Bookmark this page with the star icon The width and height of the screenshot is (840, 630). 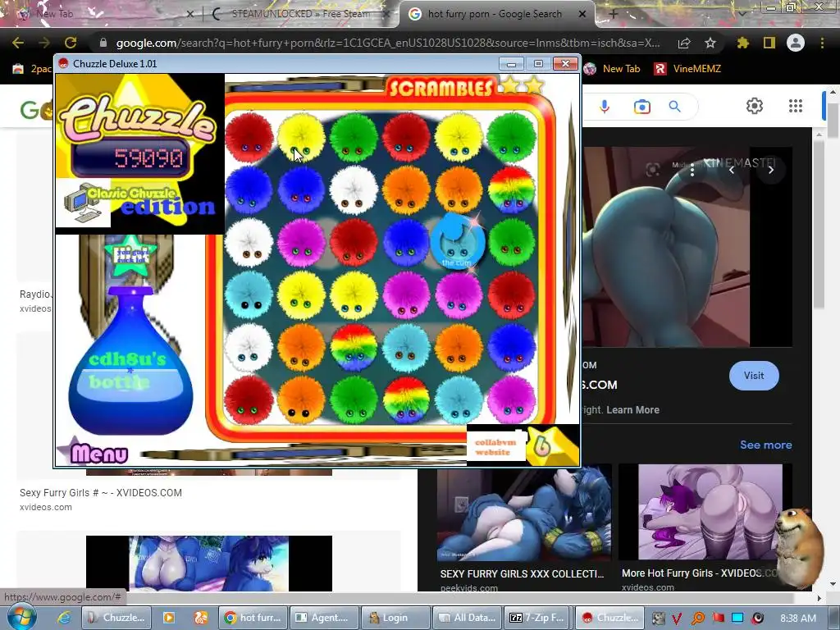pos(710,43)
